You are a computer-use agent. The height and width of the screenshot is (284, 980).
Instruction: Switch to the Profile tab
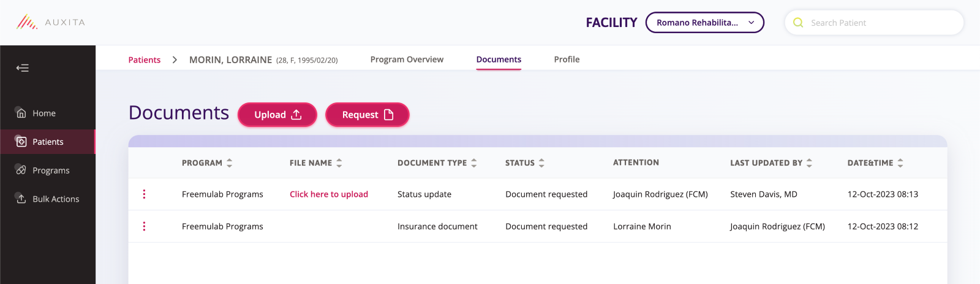pos(567,59)
